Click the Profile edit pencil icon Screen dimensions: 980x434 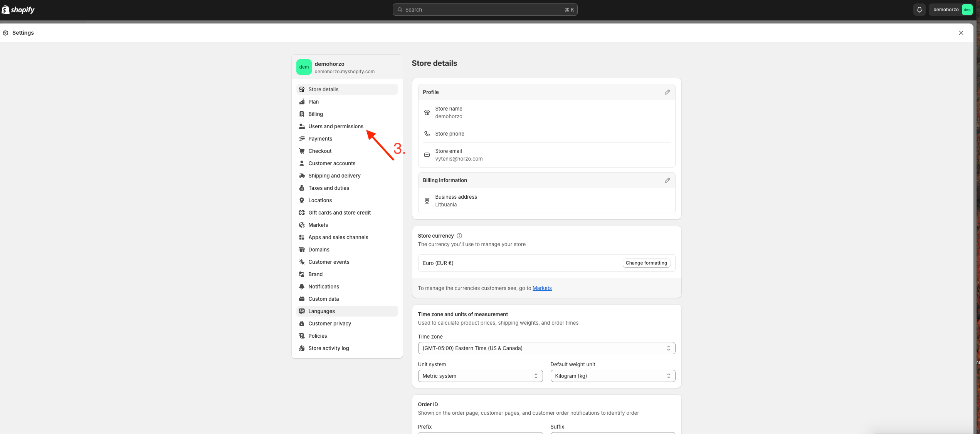(x=667, y=92)
